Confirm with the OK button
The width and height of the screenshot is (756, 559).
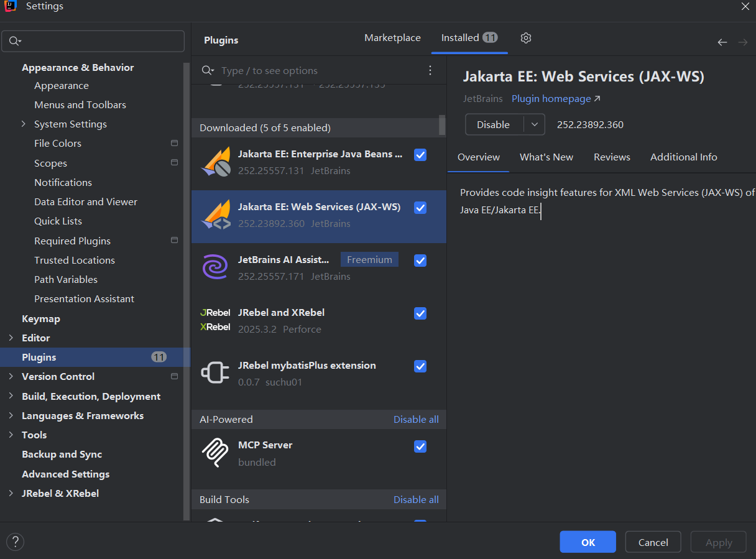coord(588,542)
